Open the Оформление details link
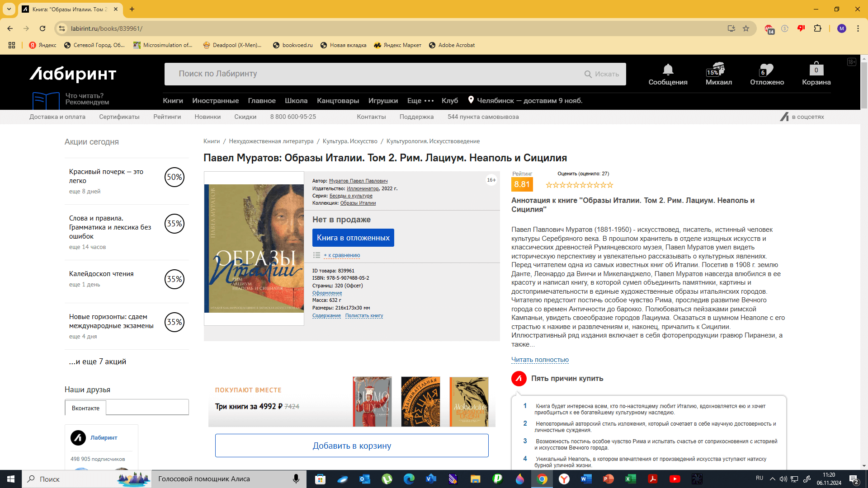This screenshot has height=488, width=868. pos(327,293)
